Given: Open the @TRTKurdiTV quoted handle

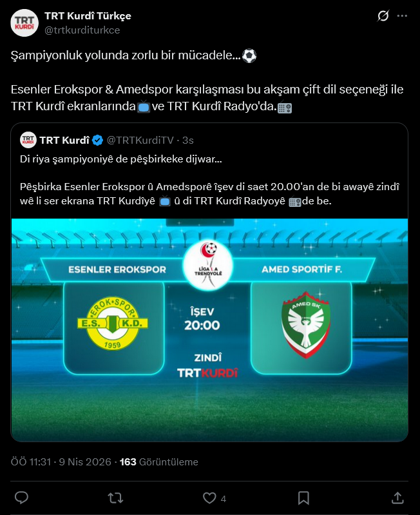Looking at the screenshot, I should tap(140, 141).
